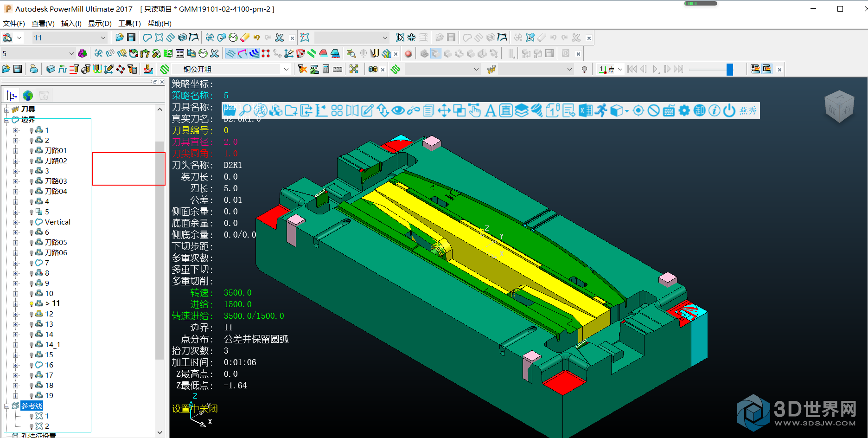Click the red record ball icon
The width and height of the screenshot is (868, 438).
(408, 53)
